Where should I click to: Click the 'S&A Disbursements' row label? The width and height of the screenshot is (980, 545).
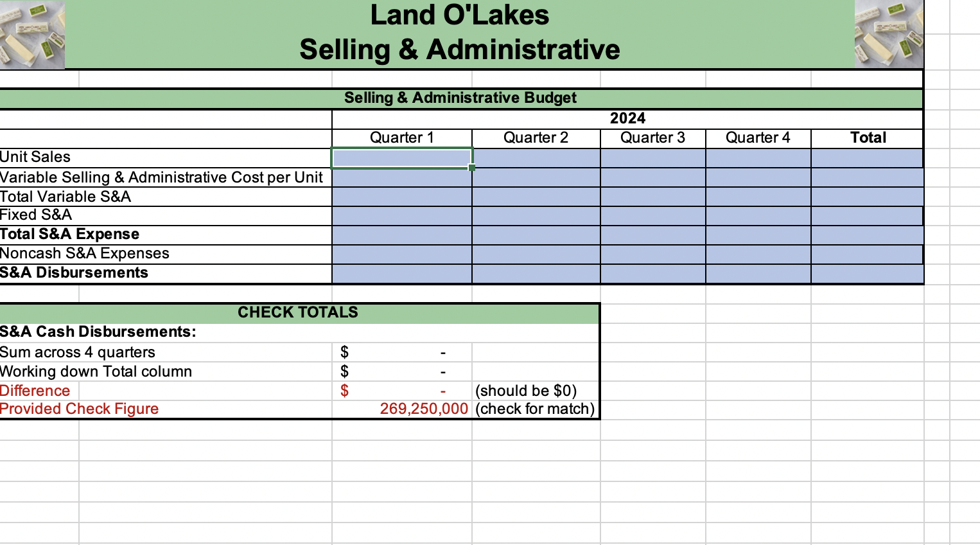tap(74, 272)
